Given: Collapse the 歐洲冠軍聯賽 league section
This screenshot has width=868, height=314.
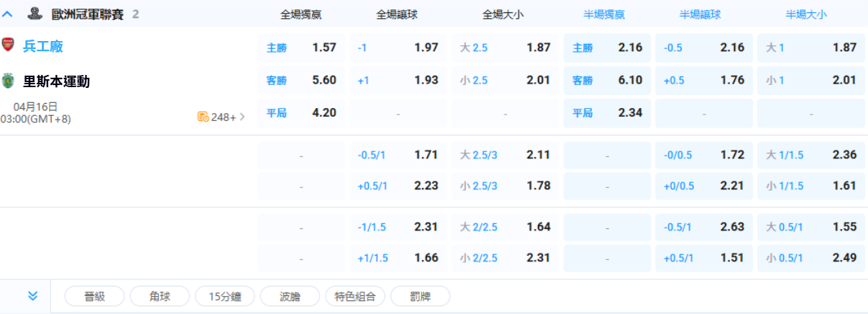Looking at the screenshot, I should coord(9,14).
